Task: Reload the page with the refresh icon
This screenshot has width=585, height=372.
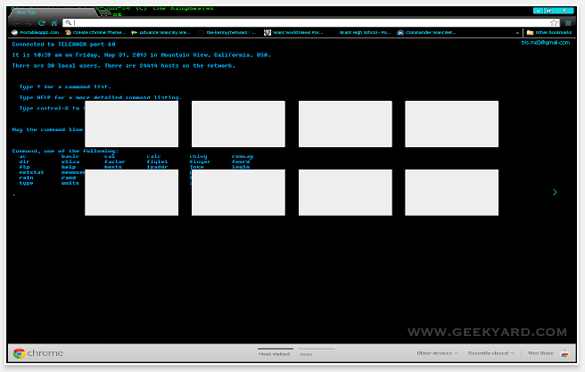Action: (41, 23)
